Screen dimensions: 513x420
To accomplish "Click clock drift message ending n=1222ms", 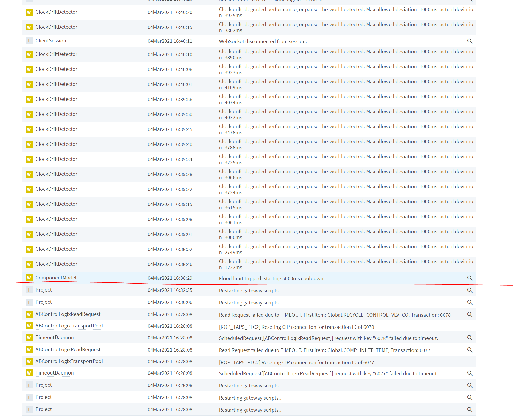I will pyautogui.click(x=346, y=264).
